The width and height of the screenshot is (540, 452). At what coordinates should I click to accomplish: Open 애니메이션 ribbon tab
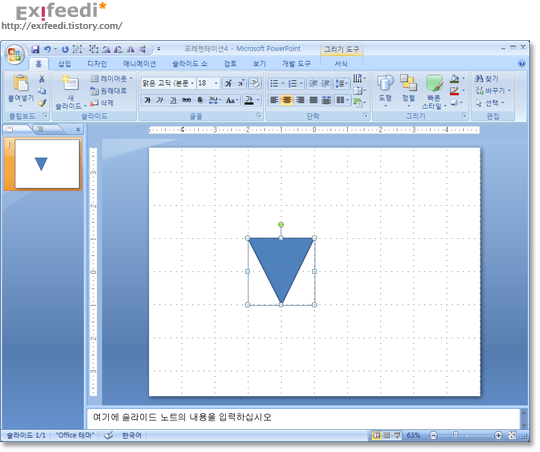point(139,64)
